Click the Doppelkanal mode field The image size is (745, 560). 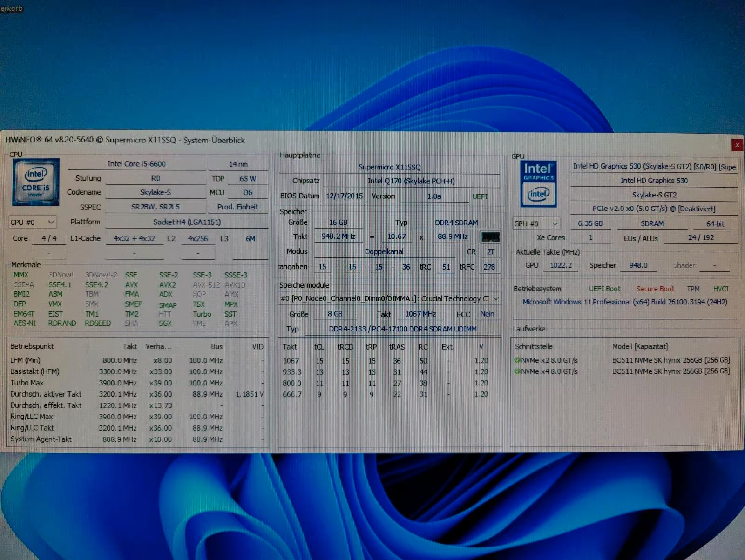384,251
